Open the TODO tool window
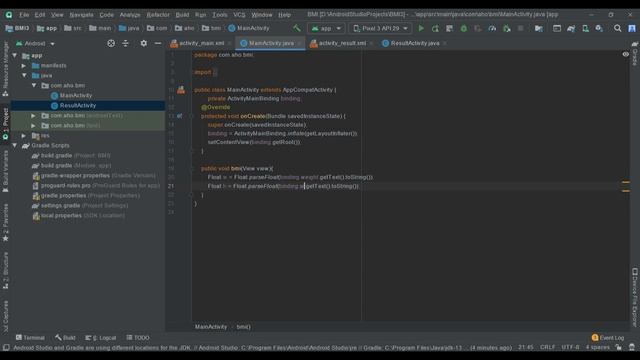 click(x=138, y=338)
